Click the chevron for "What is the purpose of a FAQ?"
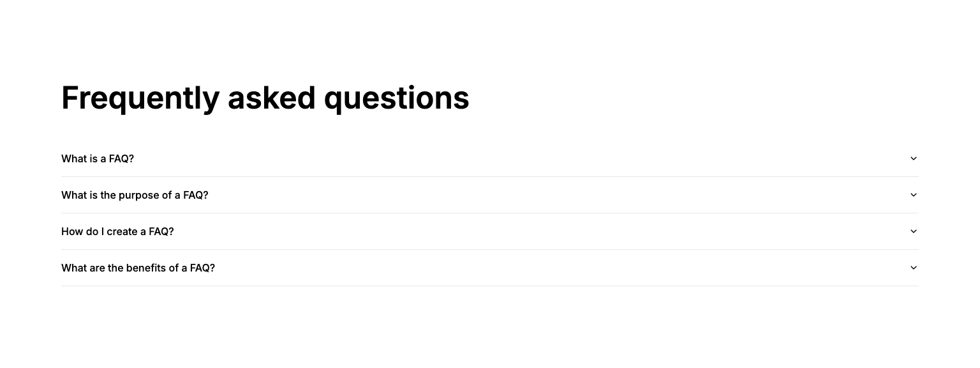This screenshot has width=980, height=368. coord(914,195)
